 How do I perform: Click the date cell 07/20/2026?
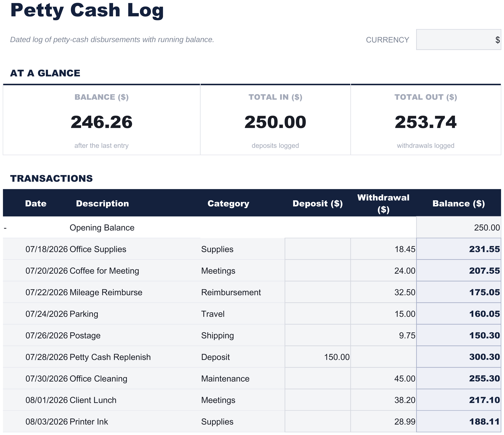(x=36, y=270)
